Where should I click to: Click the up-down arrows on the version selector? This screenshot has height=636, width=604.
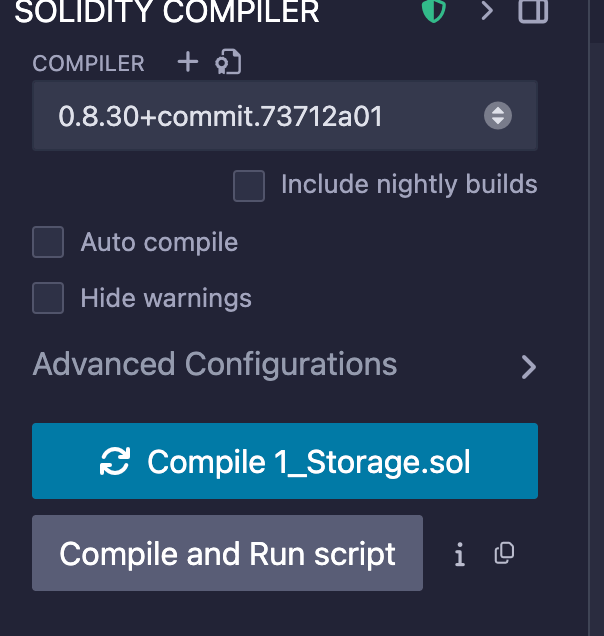[497, 116]
